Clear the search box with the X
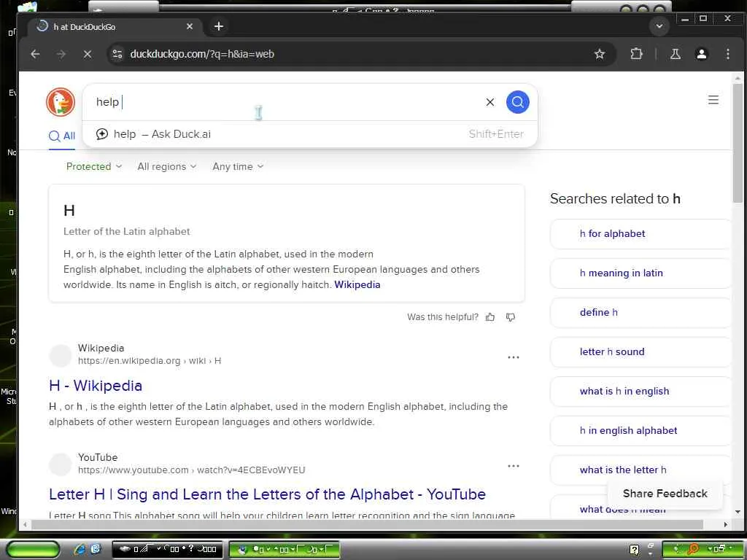Viewport: 747px width, 560px height. [x=489, y=102]
